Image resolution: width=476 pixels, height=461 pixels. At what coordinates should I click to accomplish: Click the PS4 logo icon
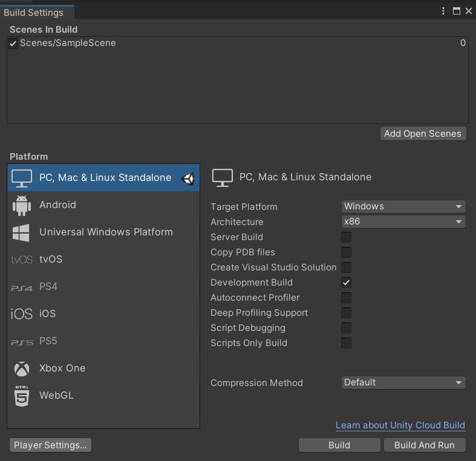[22, 288]
